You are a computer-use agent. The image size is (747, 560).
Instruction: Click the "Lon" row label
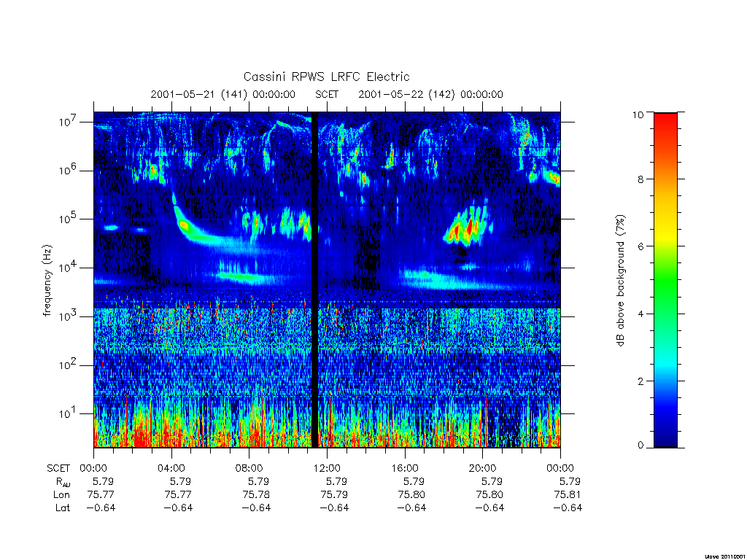[x=61, y=495]
